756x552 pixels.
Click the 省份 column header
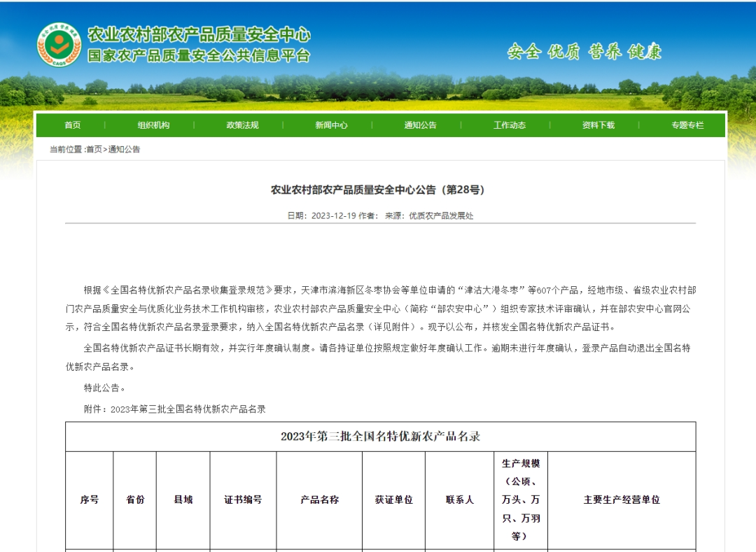(135, 500)
